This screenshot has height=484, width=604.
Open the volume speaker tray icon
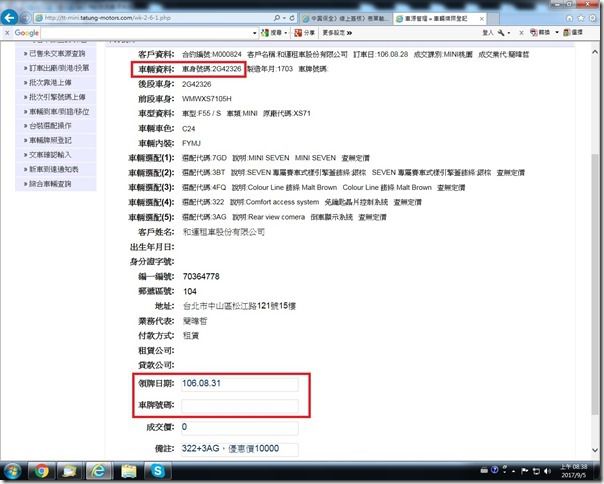pos(547,471)
